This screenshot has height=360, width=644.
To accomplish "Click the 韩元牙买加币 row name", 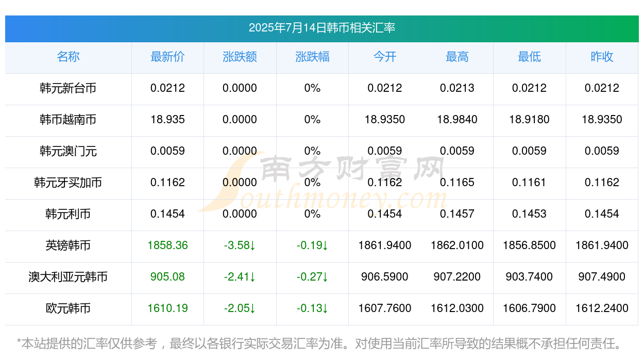I will coord(68,183).
